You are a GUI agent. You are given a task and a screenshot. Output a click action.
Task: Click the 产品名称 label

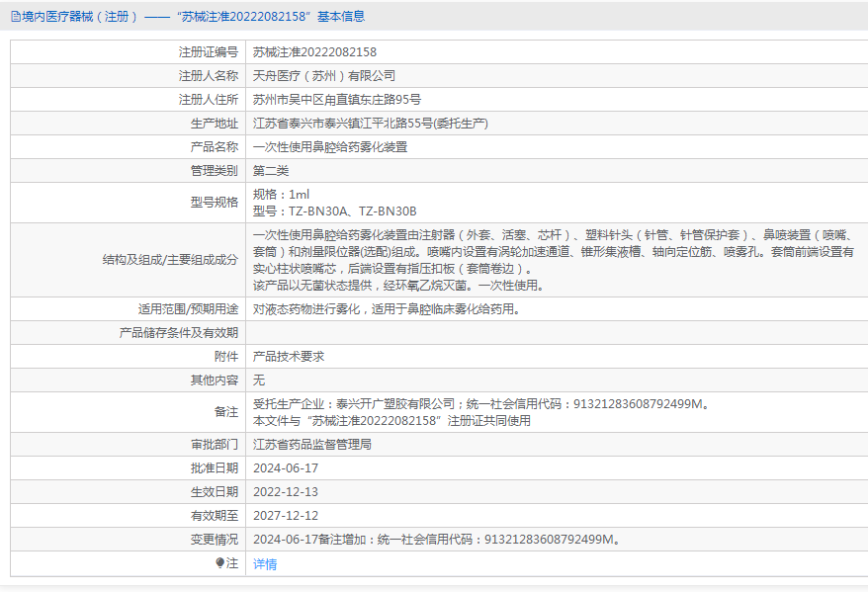point(215,147)
